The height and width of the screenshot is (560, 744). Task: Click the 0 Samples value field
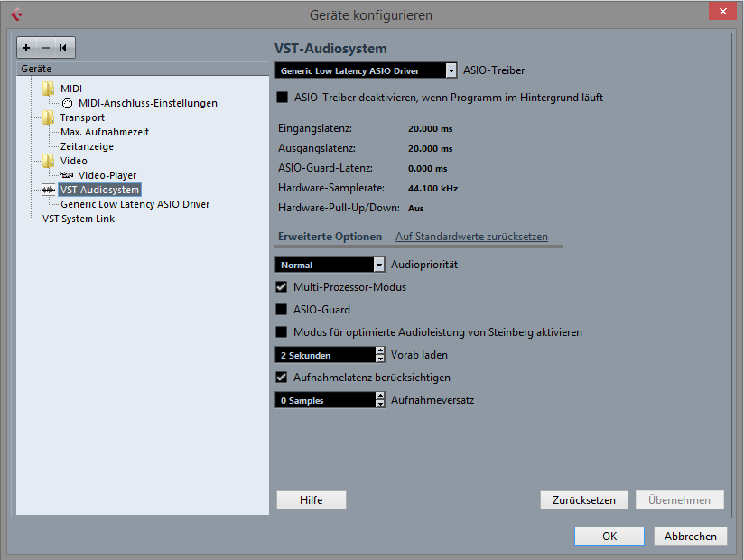[325, 400]
